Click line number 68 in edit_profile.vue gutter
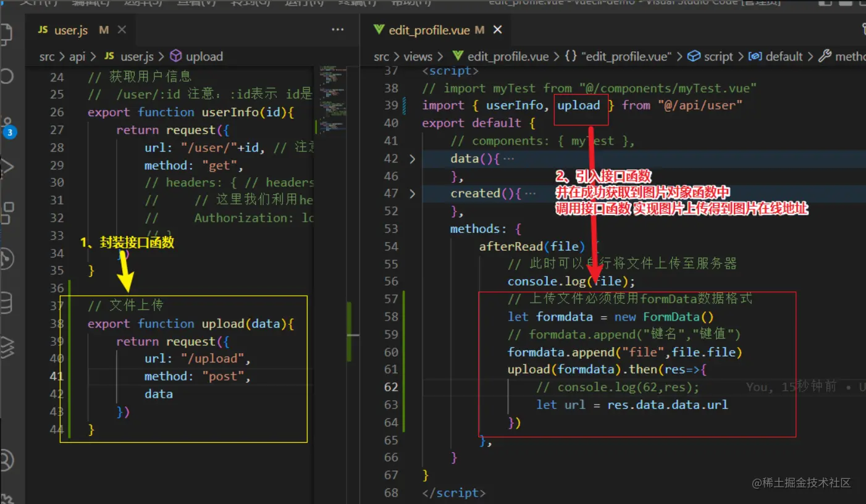The width and height of the screenshot is (866, 504). click(x=391, y=493)
